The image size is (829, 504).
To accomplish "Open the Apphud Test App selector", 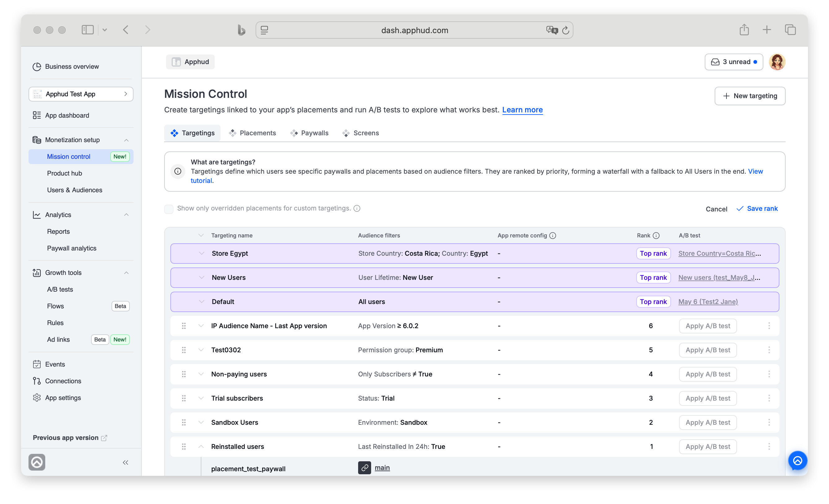I will [81, 94].
